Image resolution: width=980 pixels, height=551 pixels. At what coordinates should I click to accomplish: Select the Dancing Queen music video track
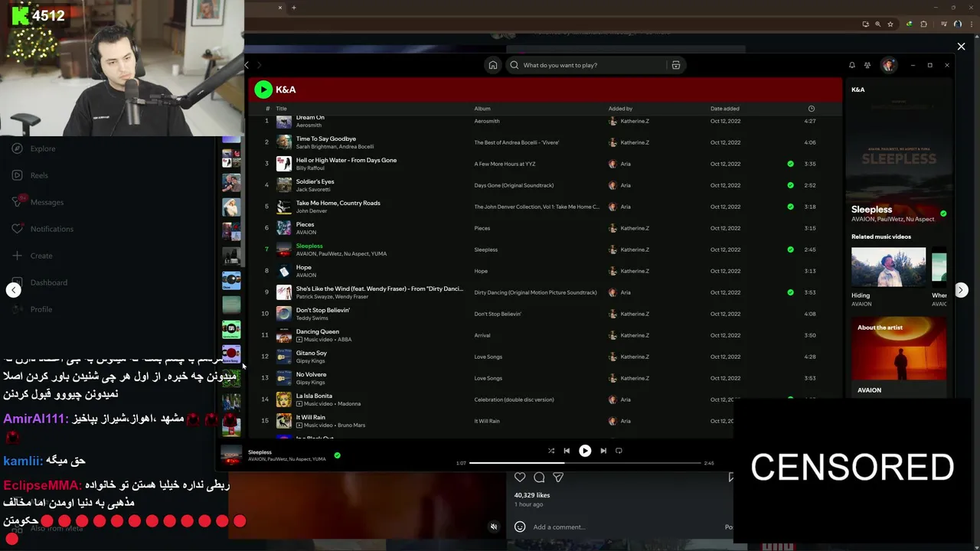544,335
